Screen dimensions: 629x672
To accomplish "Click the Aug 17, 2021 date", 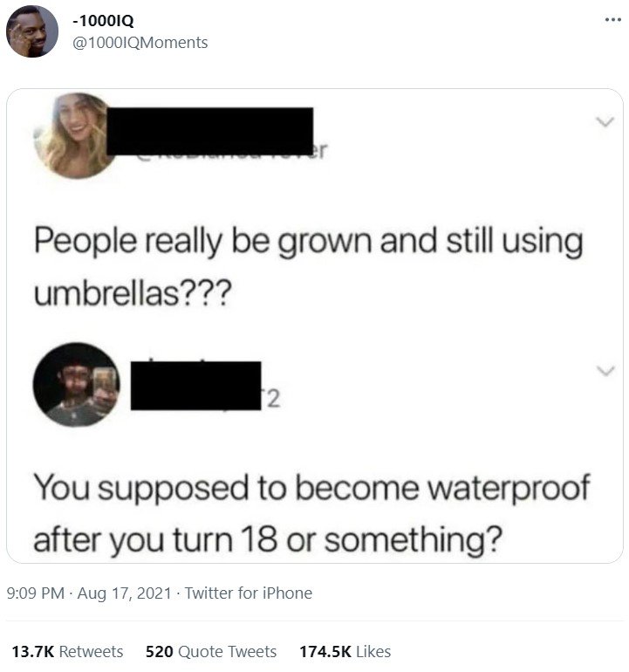I will pyautogui.click(x=124, y=593).
